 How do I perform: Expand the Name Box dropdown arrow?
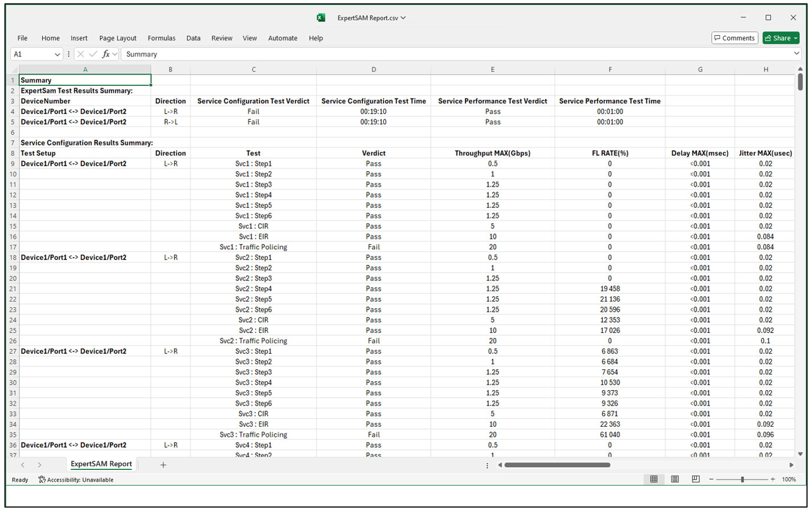point(57,55)
